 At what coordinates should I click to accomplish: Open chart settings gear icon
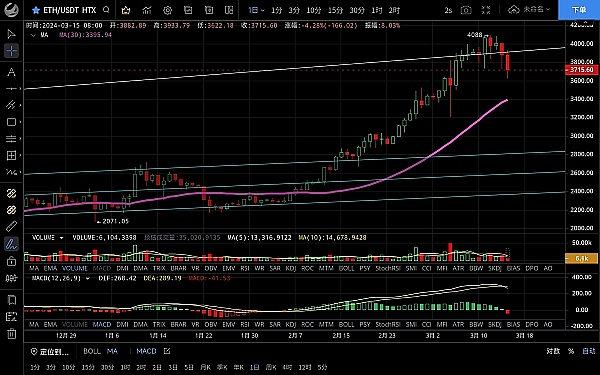tap(167, 10)
